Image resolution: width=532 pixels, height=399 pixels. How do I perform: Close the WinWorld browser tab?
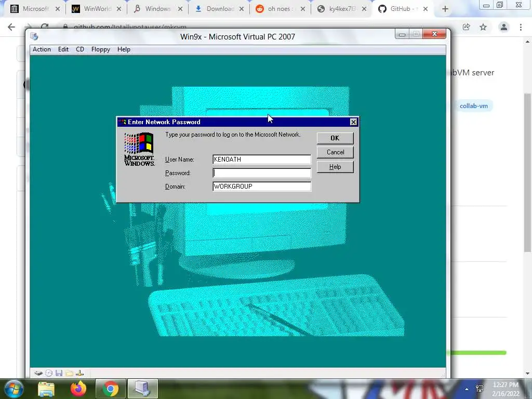(x=119, y=9)
